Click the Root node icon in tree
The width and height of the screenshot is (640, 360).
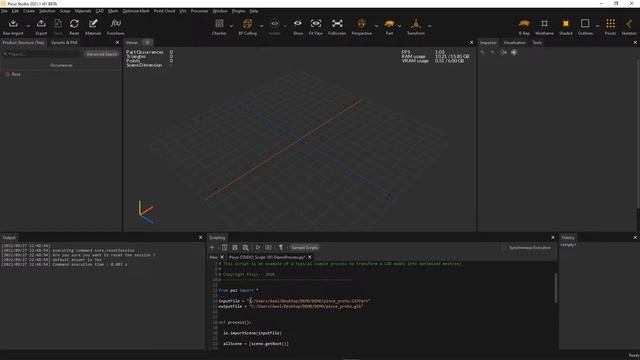(x=7, y=74)
